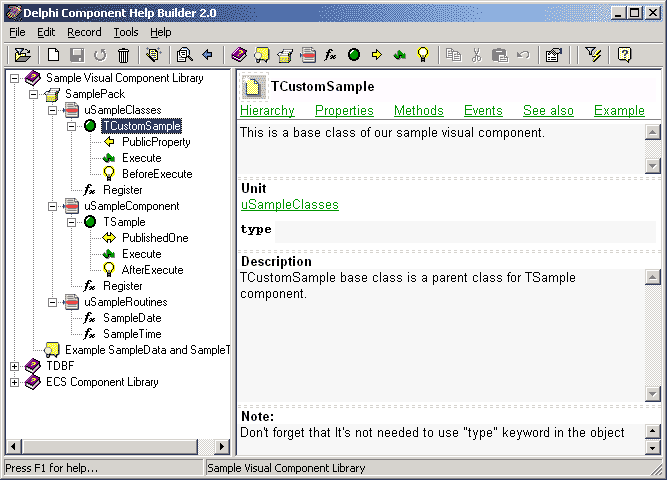Click inside the type input field
The height and width of the screenshot is (480, 667).
click(465, 232)
